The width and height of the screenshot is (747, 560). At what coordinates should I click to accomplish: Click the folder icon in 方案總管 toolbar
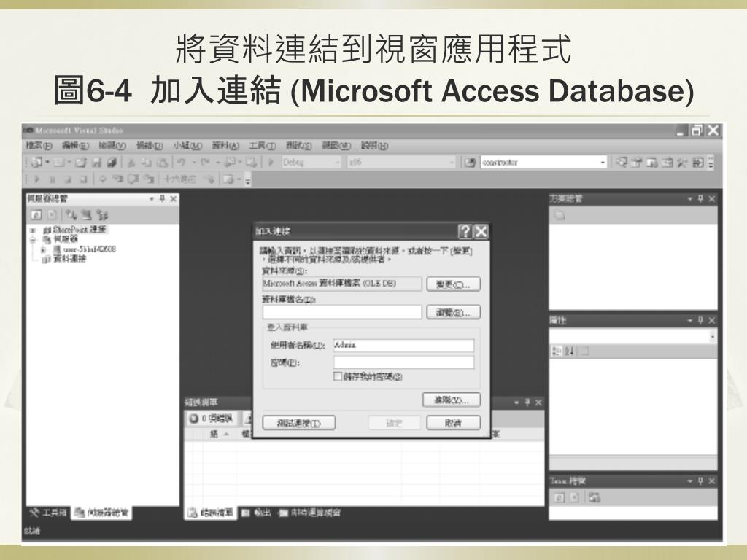tap(560, 216)
